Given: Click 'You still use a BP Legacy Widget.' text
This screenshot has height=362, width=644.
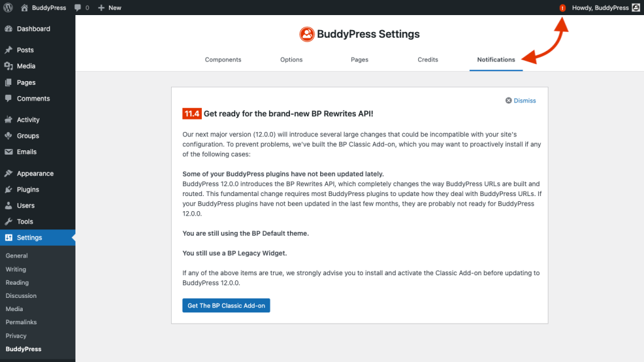Looking at the screenshot, I should [235, 253].
